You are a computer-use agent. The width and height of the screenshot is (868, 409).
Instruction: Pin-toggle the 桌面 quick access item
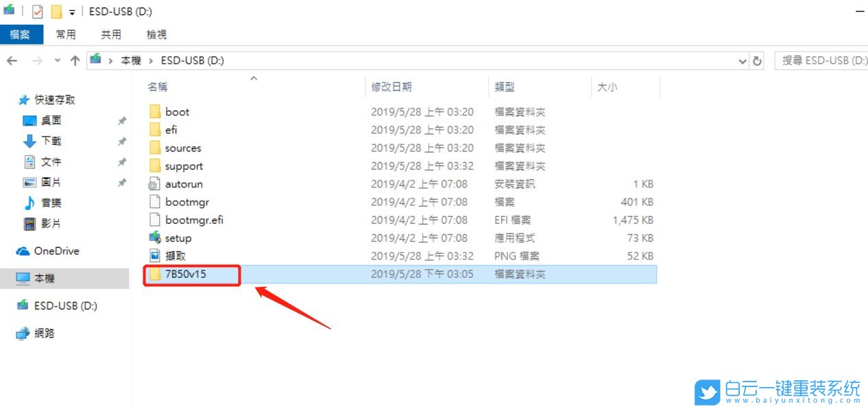pos(122,120)
